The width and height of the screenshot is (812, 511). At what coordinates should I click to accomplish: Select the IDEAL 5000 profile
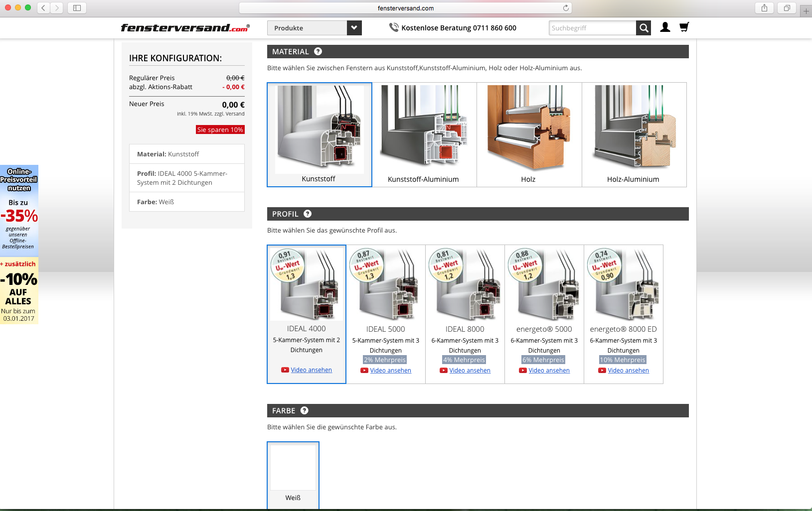click(x=386, y=314)
